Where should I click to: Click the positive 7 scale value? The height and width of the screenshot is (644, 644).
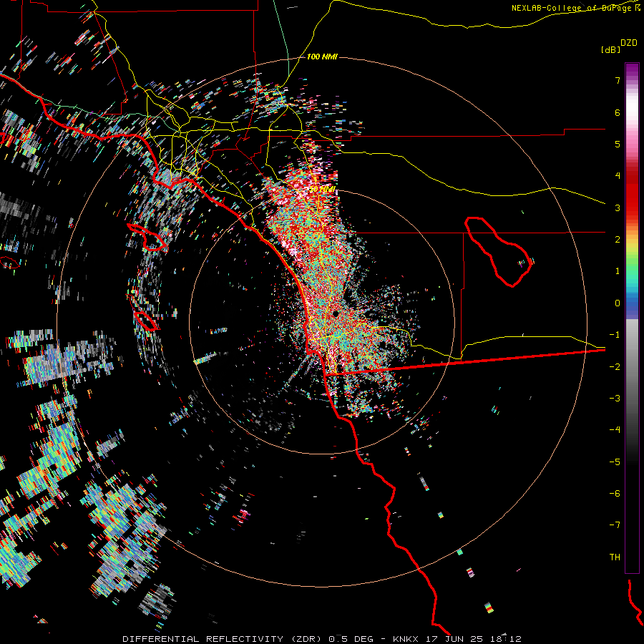618,80
